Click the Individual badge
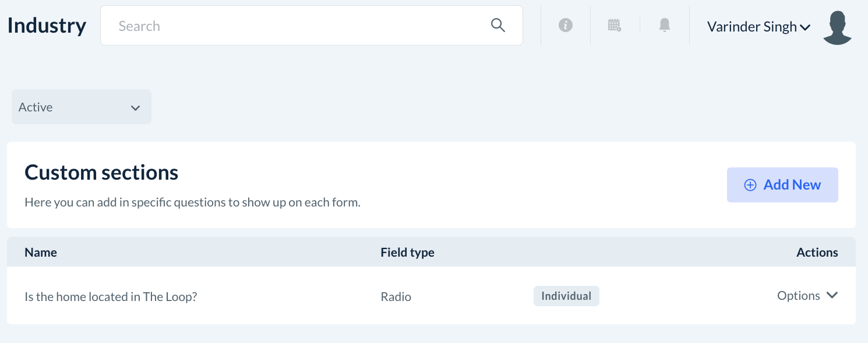 pos(566,296)
